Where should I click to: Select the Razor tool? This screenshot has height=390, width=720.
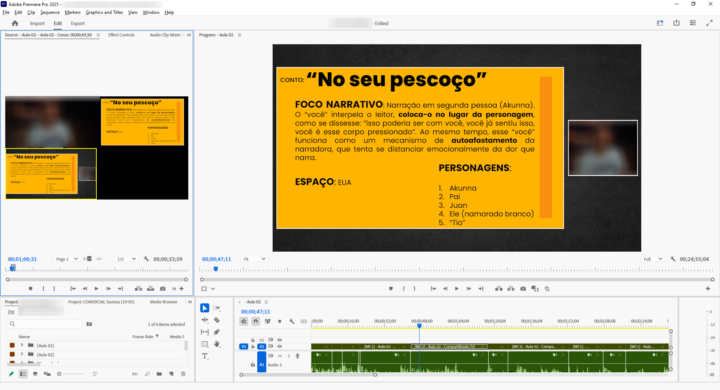pyautogui.click(x=217, y=320)
